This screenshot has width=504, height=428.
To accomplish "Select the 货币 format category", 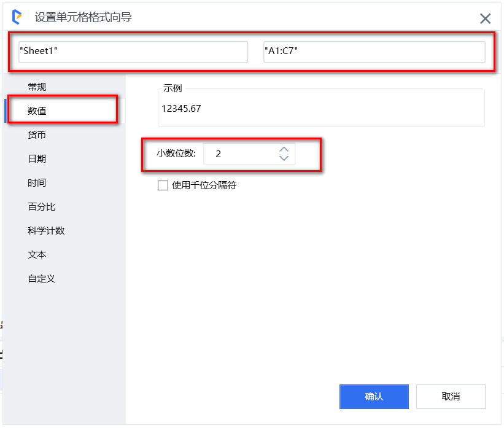I will pos(64,134).
